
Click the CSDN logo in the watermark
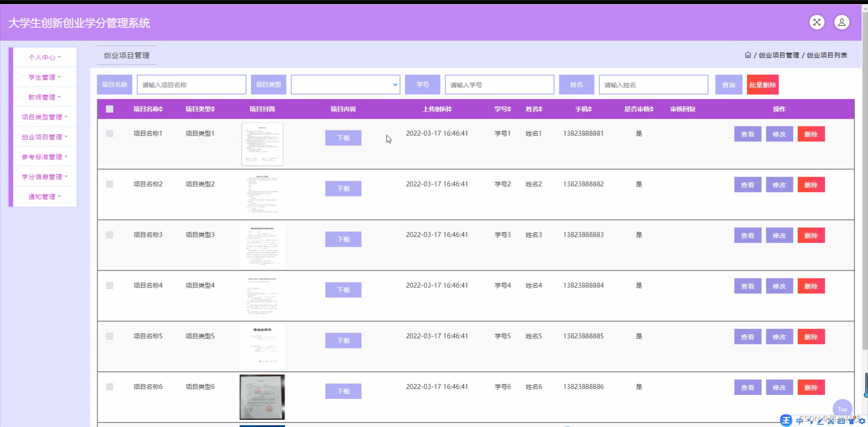pos(787,420)
